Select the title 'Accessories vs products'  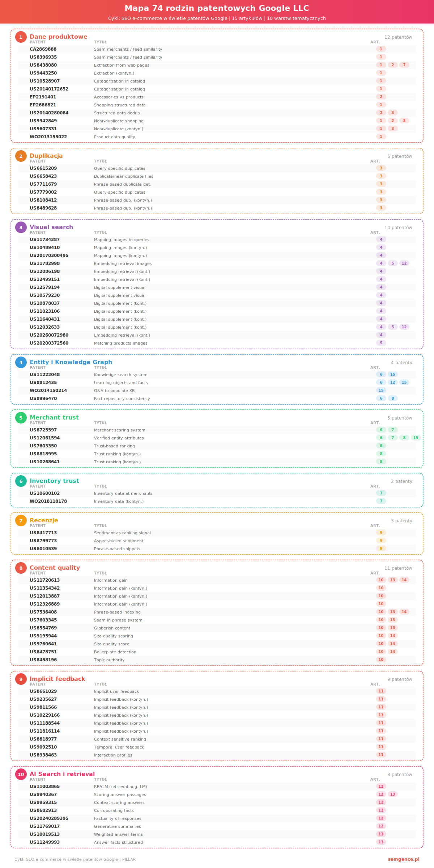click(x=119, y=97)
